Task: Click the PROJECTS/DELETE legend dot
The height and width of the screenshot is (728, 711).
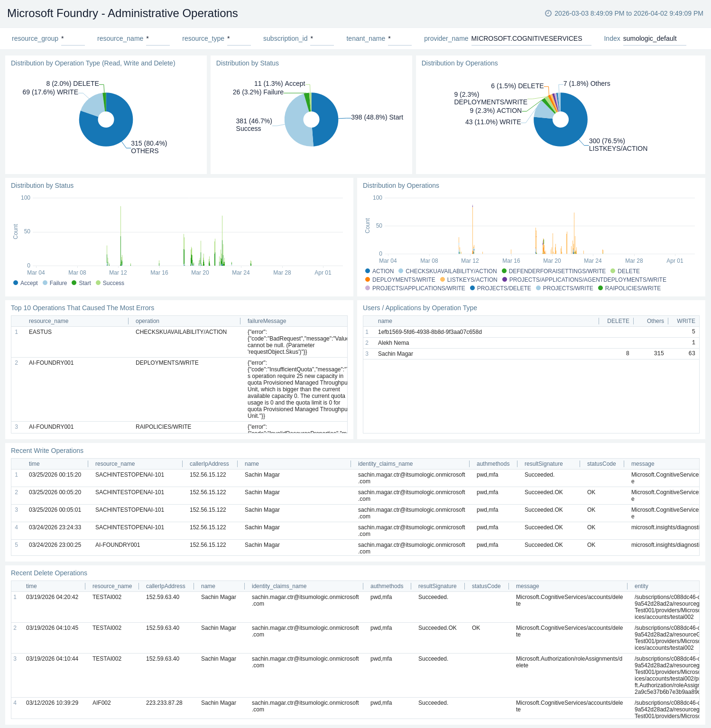Action: (472, 288)
